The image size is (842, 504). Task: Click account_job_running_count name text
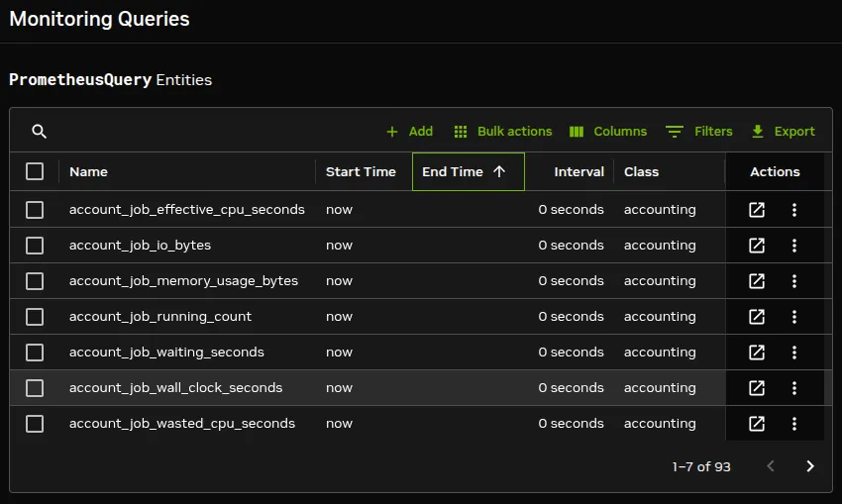(160, 317)
